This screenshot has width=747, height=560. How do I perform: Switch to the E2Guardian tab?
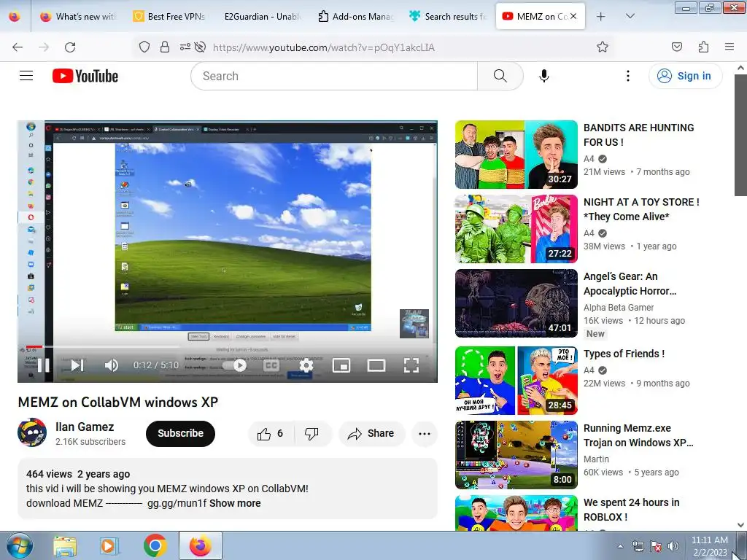(x=262, y=16)
